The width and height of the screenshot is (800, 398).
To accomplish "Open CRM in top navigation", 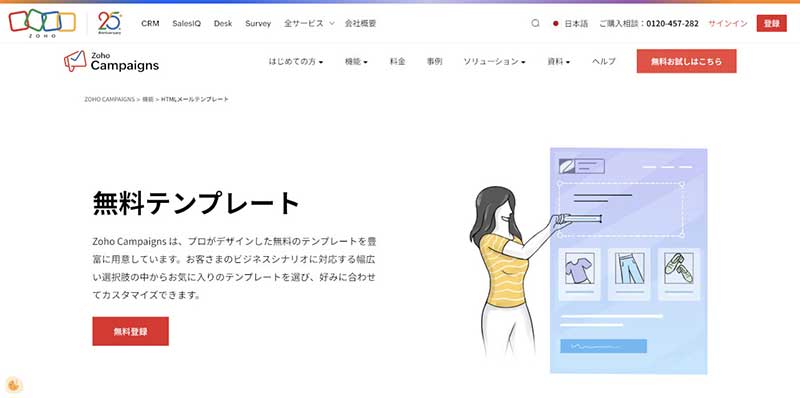I will point(151,23).
